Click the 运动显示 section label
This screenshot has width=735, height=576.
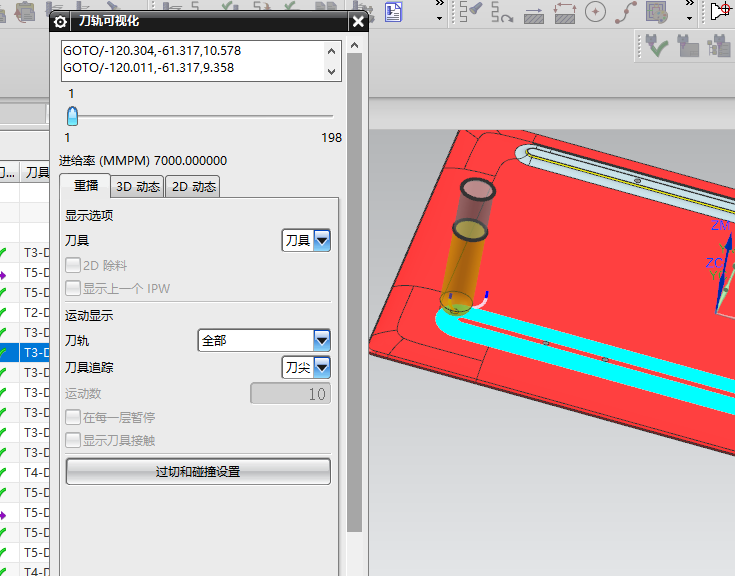pyautogui.click(x=89, y=315)
